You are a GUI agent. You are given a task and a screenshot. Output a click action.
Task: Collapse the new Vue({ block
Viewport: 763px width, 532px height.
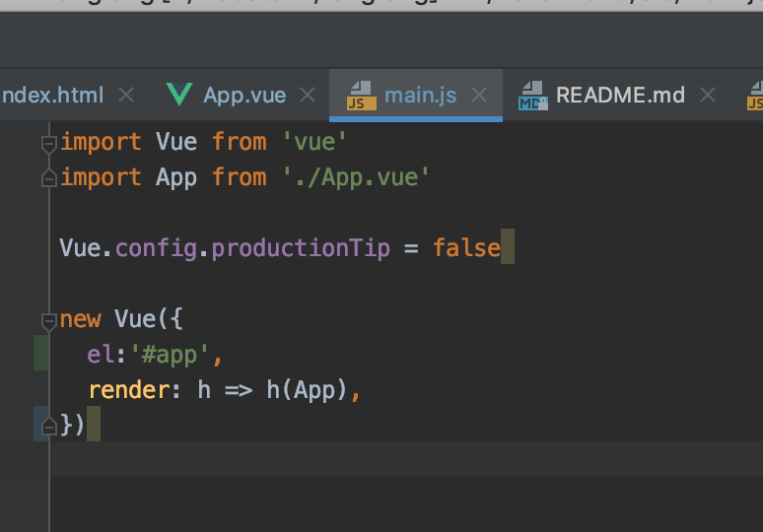(49, 321)
